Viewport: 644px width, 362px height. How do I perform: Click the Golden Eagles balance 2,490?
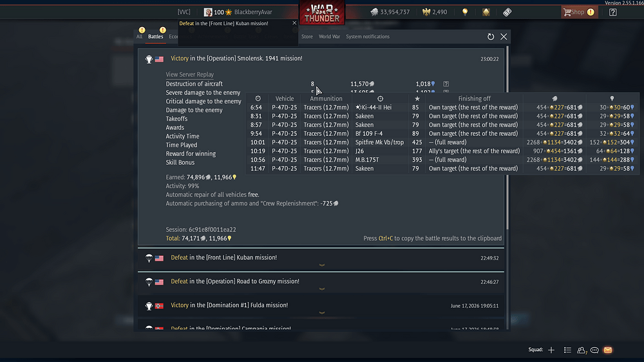[435, 12]
